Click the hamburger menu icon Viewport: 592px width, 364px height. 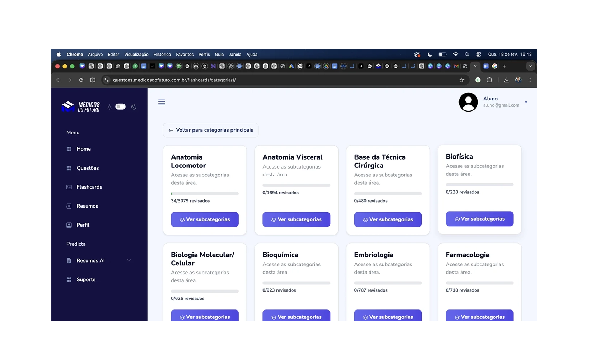(x=162, y=103)
